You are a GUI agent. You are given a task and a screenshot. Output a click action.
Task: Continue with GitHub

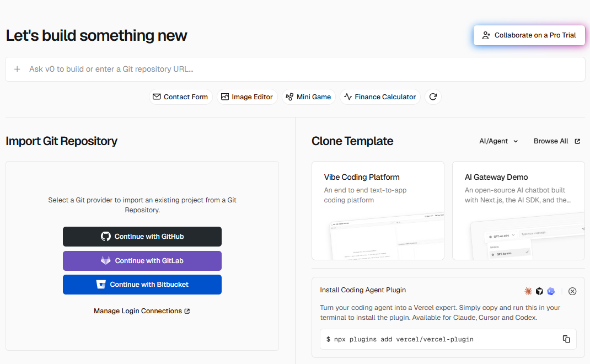point(142,237)
